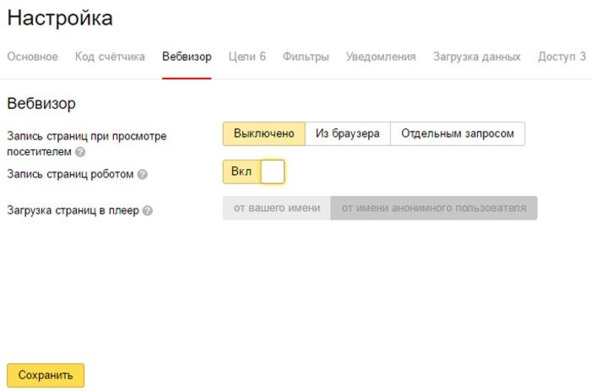Switch to the Уведомления tab

click(381, 57)
